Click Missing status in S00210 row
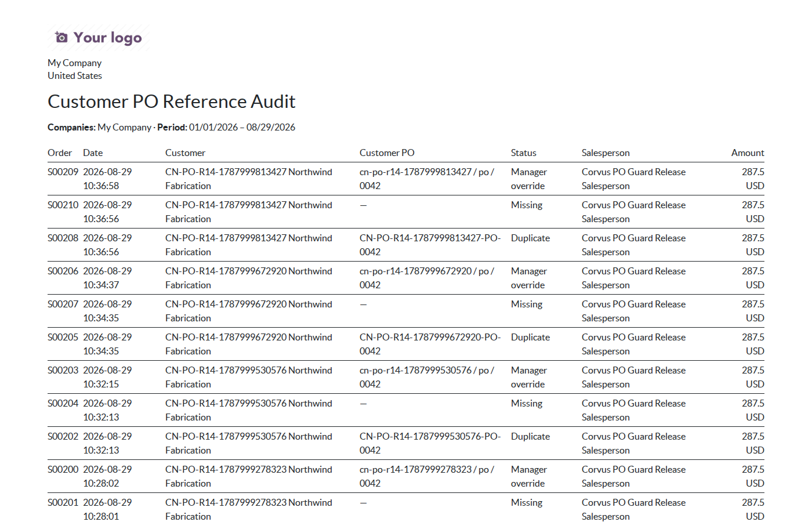 coord(527,205)
